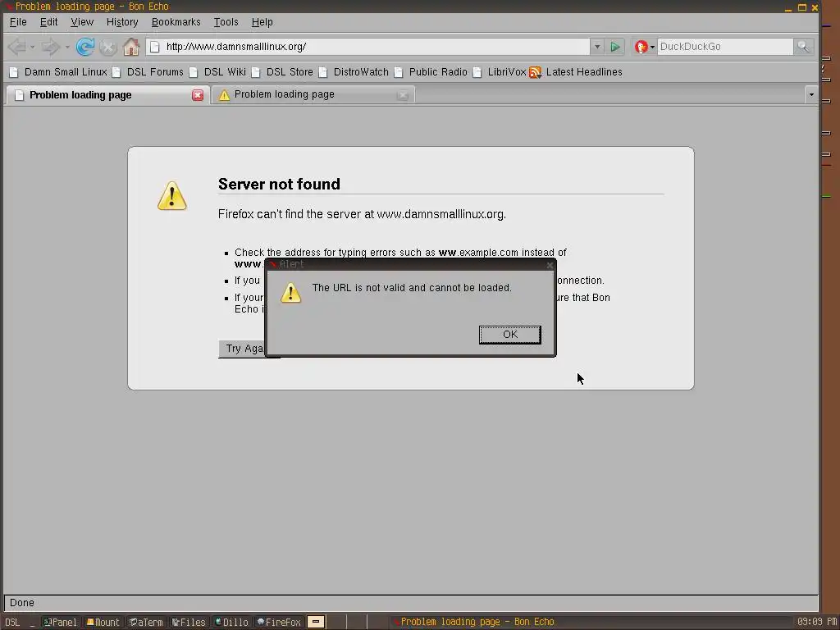
Task: Click the Server not found heading
Action: (x=279, y=184)
